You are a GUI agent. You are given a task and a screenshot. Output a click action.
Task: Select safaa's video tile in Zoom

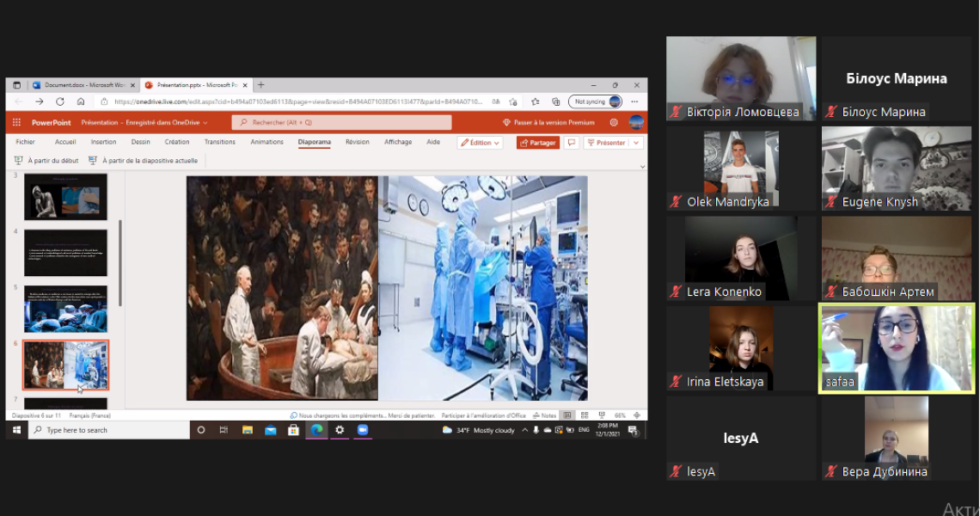[x=897, y=348]
